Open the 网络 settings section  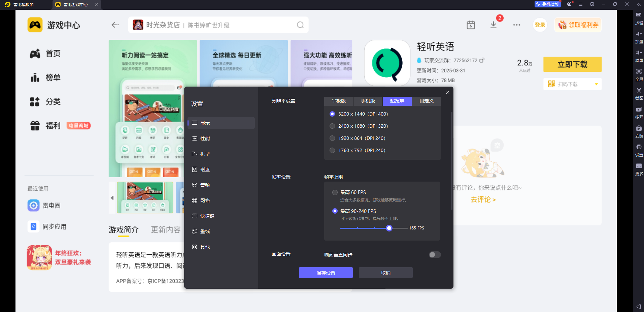point(221,200)
